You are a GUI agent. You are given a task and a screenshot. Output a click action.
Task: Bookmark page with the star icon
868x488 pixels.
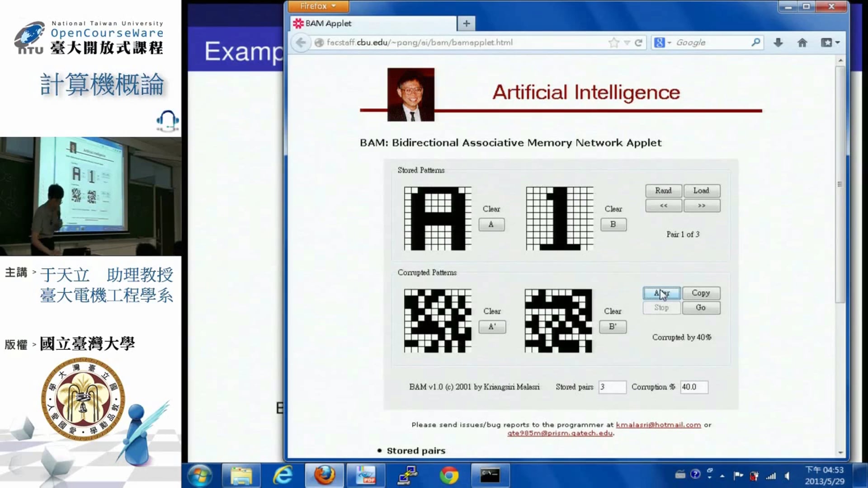613,42
